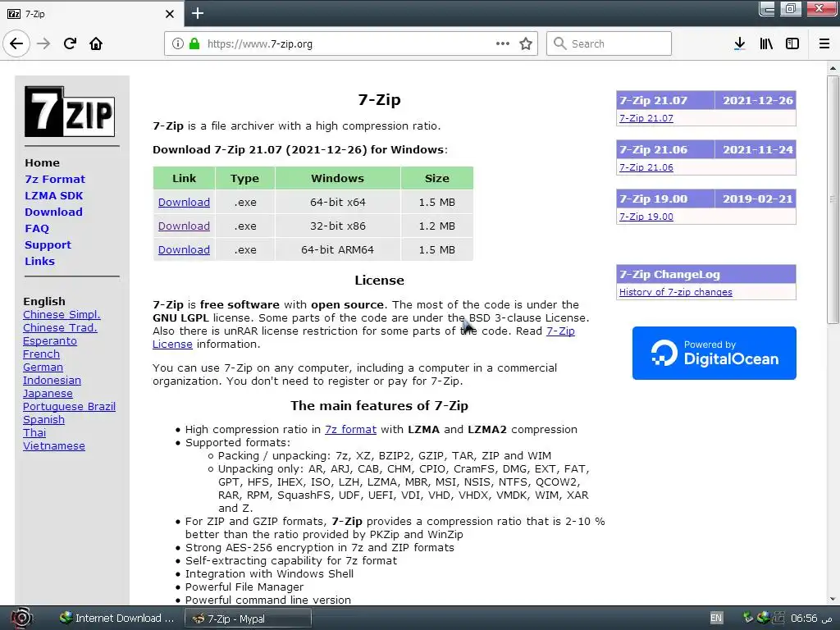Screen dimensions: 840x630
Task: Switch language to German
Action: click(x=43, y=367)
